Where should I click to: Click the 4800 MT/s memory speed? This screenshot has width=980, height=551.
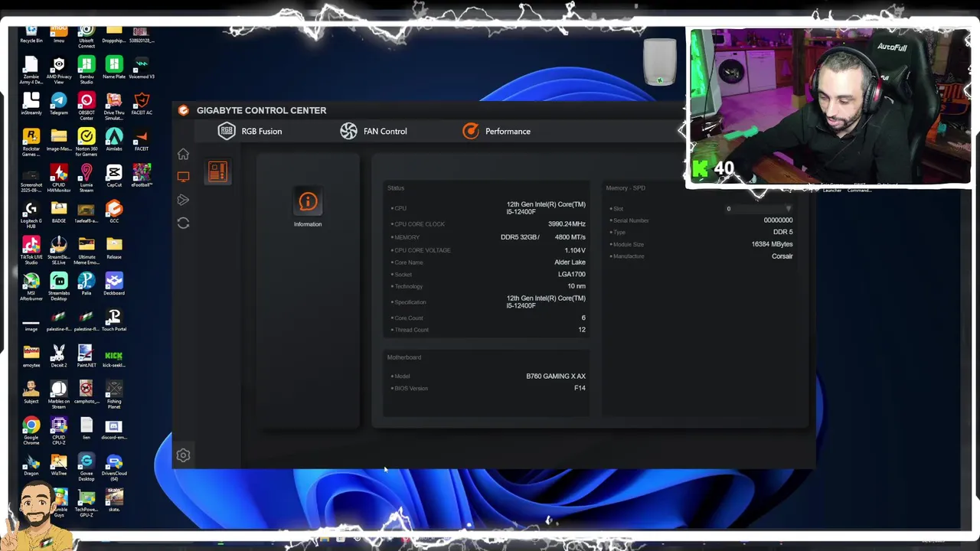point(570,237)
